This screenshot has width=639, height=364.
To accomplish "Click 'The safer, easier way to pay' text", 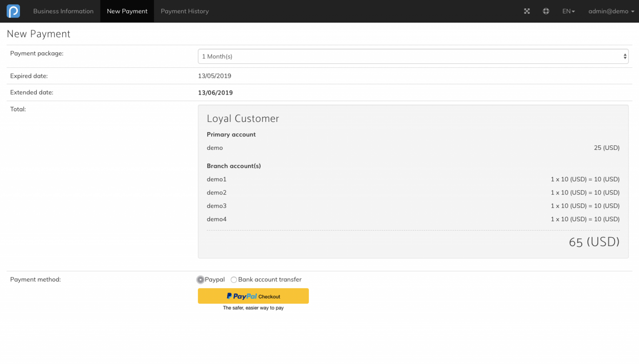I will point(253,308).
